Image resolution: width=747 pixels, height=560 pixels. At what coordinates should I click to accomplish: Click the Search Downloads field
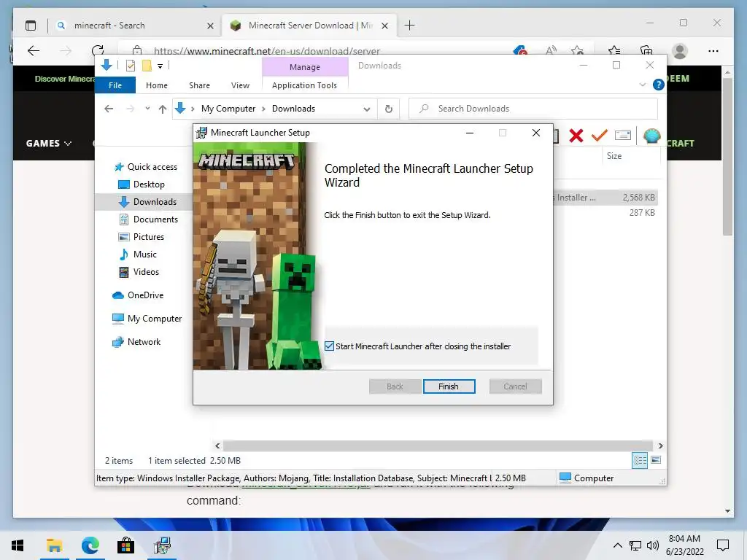(x=533, y=109)
